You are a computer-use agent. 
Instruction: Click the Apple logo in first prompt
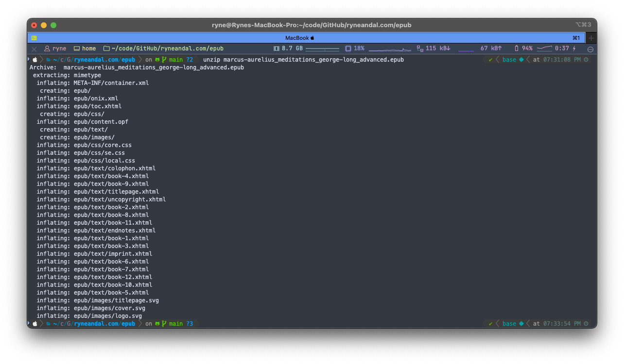(35, 60)
